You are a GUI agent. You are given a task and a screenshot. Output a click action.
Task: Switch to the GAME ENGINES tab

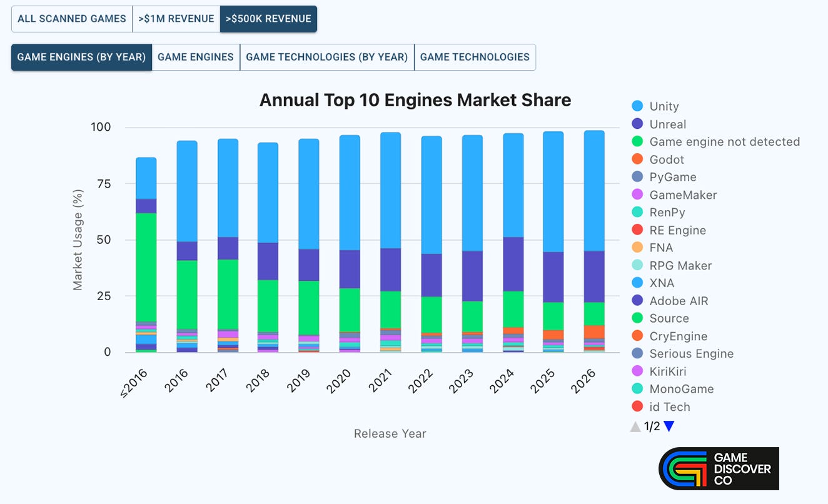coord(196,57)
